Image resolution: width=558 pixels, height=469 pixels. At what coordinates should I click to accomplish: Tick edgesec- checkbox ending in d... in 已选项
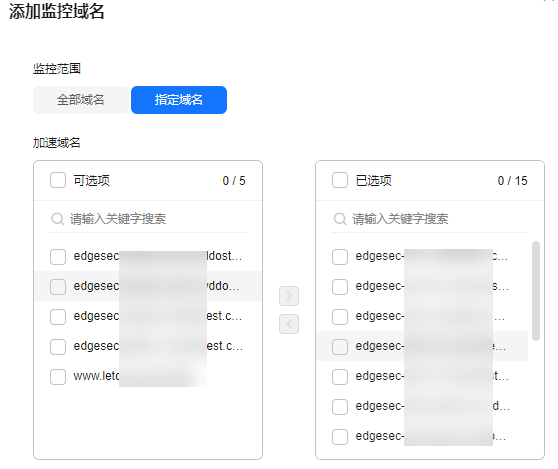[340, 407]
